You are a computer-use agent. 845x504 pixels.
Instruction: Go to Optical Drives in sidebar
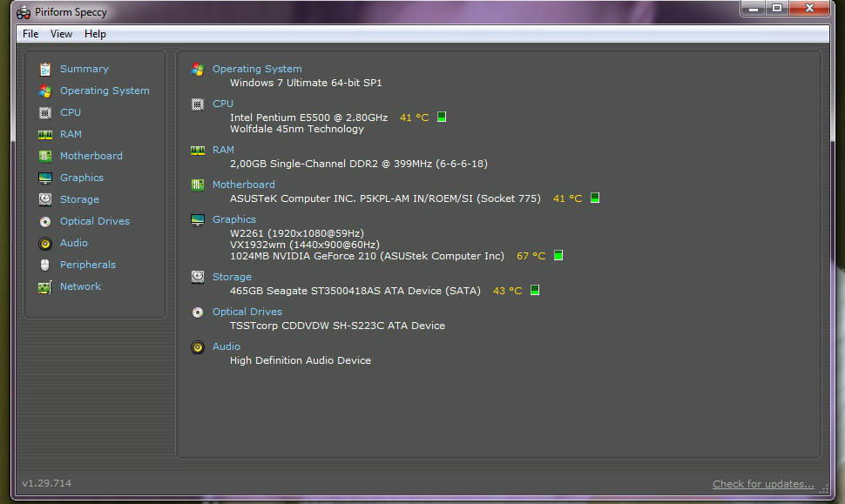pos(95,221)
